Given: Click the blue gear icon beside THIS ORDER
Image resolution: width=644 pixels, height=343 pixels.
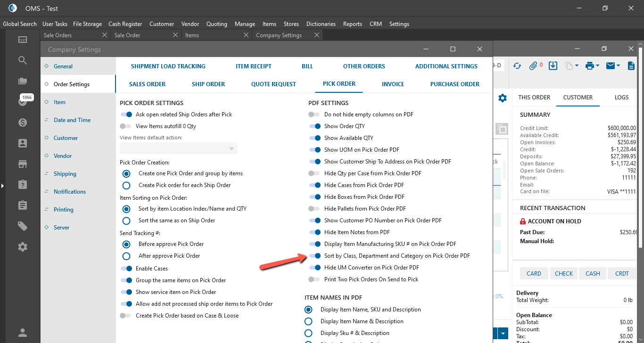Looking at the screenshot, I should point(503,98).
